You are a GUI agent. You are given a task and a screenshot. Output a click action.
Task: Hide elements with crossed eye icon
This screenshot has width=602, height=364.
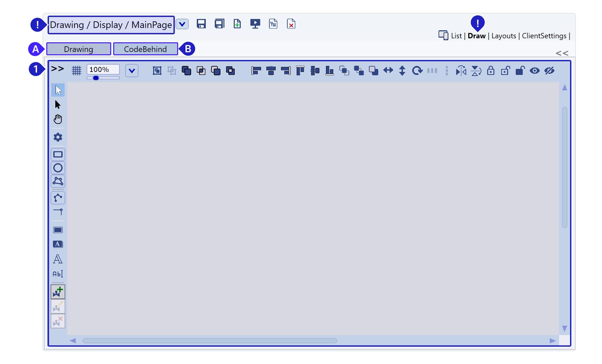pos(549,71)
